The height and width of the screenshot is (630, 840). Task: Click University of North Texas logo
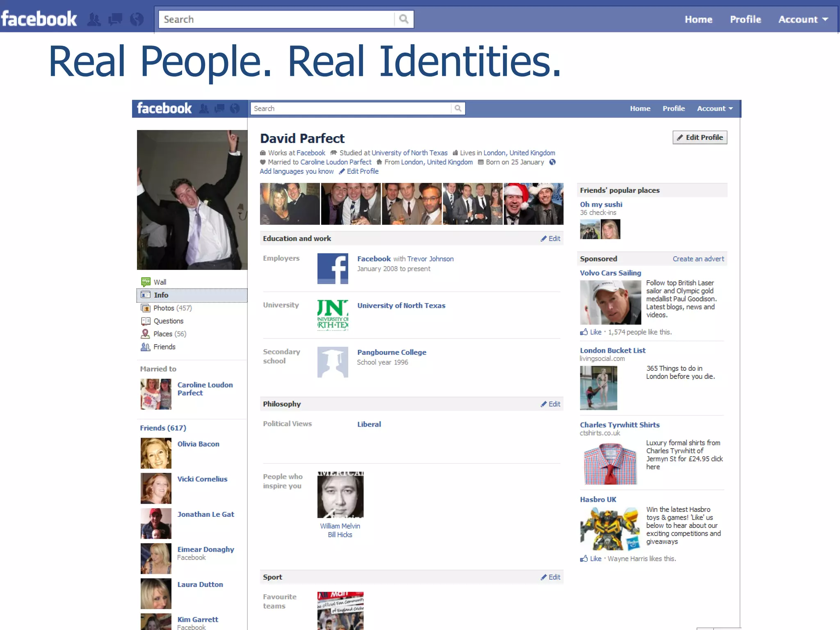pos(333,315)
